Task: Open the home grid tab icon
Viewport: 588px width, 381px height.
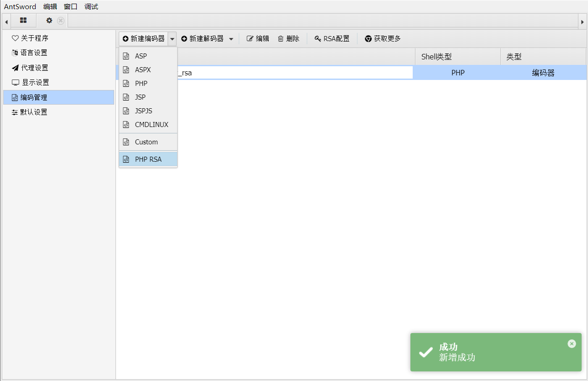Action: pyautogui.click(x=23, y=21)
